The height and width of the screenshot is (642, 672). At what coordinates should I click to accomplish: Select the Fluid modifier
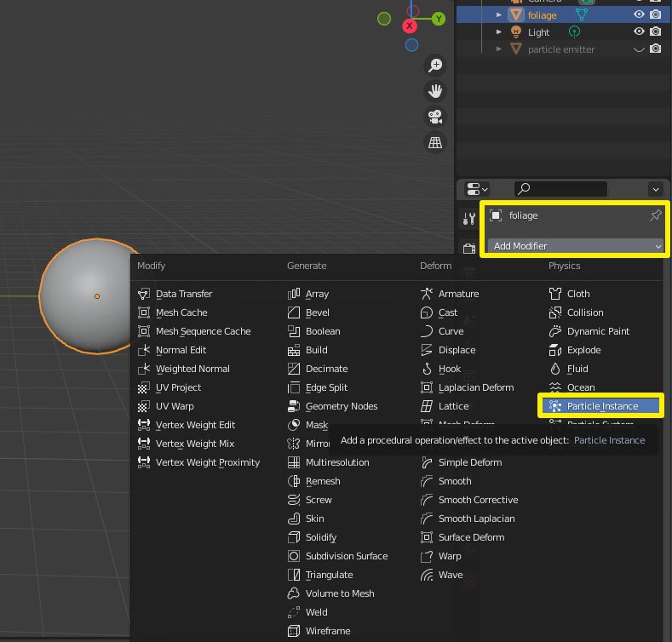coord(569,369)
